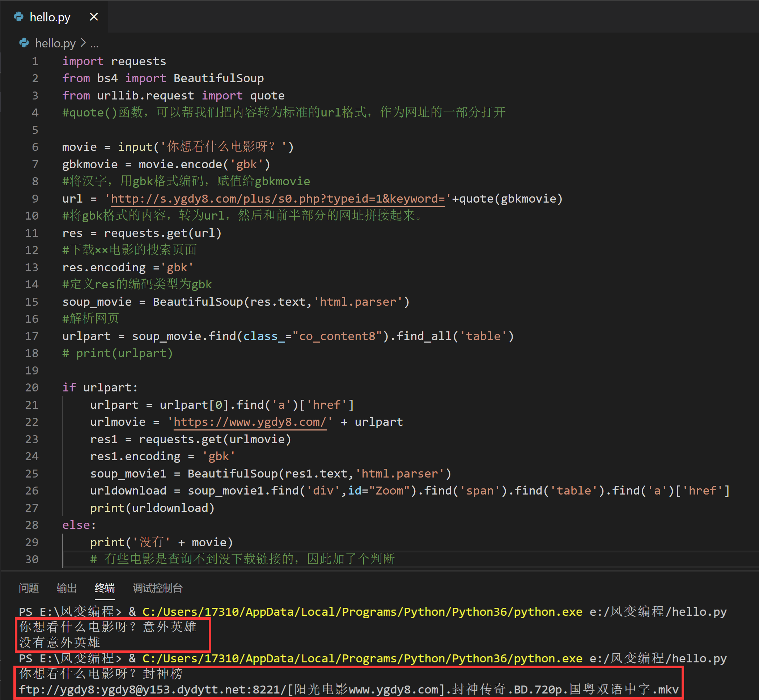The image size is (759, 700).
Task: Click the terminal output '没有意外英雄'
Action: [x=59, y=642]
